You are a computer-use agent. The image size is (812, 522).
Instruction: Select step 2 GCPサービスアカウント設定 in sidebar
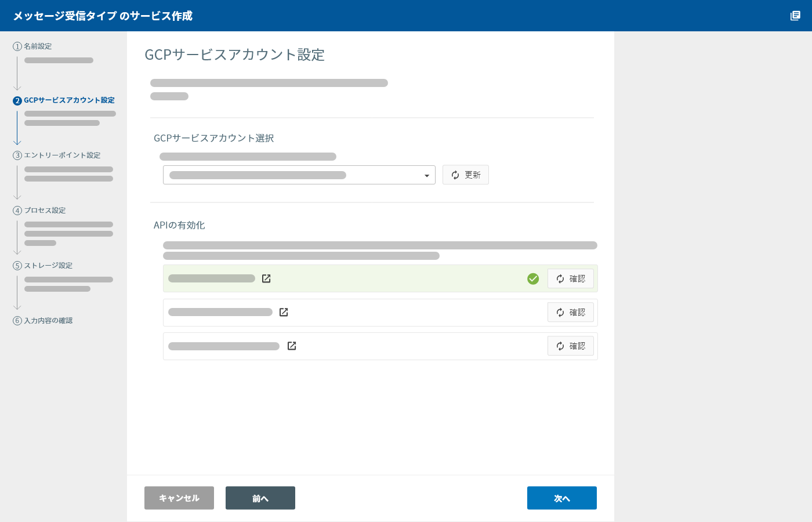(64, 100)
